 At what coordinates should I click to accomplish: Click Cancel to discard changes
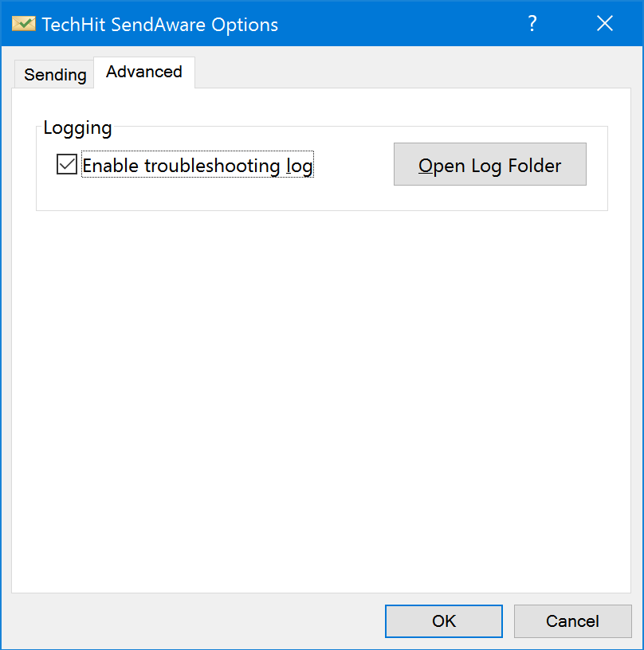click(x=573, y=621)
